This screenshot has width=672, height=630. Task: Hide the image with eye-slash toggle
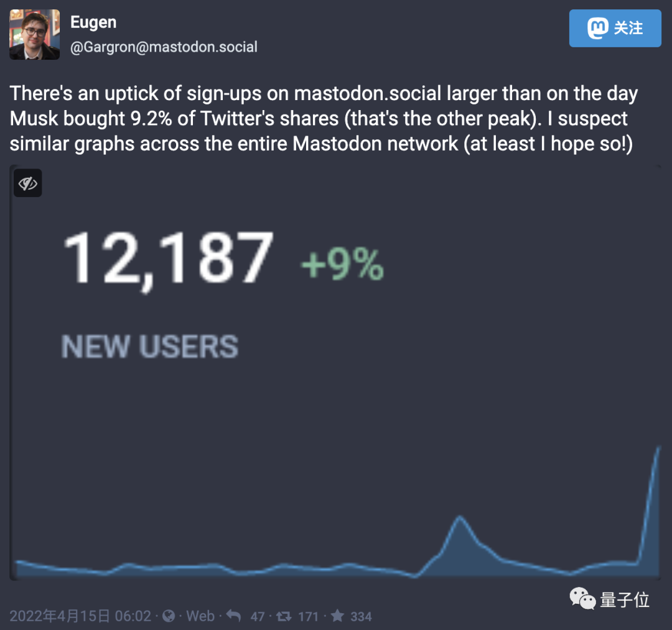[x=28, y=183]
